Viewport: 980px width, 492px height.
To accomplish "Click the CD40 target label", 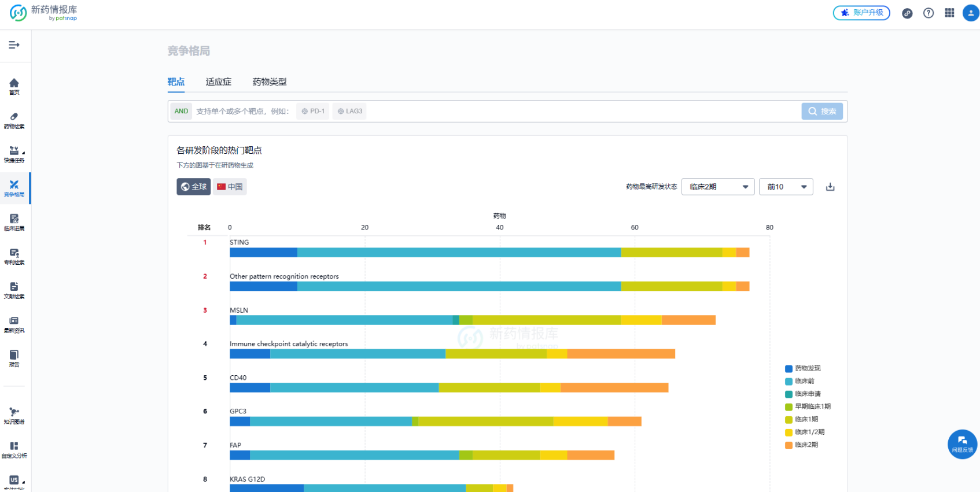I will tap(238, 378).
